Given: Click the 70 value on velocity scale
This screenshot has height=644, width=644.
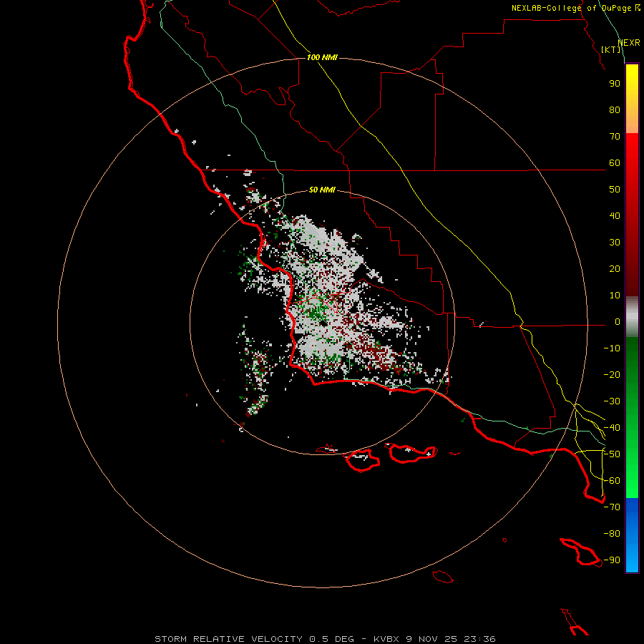Looking at the screenshot, I should 615,137.
